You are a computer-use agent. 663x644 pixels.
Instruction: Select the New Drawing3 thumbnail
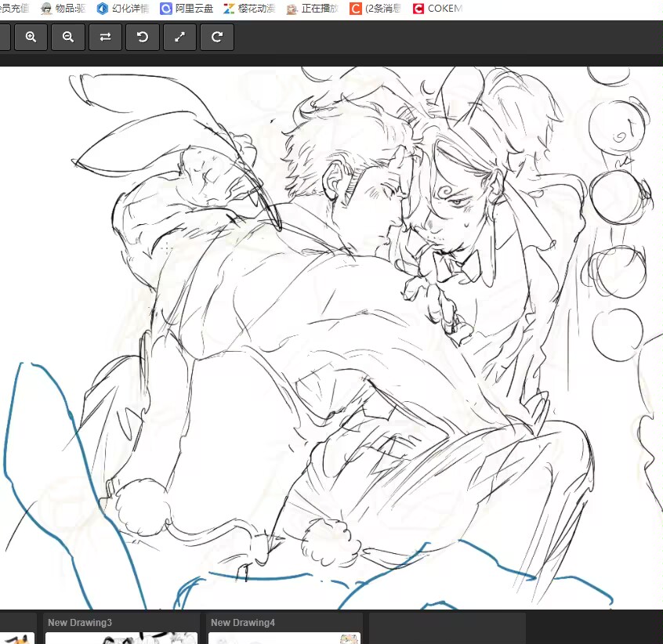(x=121, y=628)
